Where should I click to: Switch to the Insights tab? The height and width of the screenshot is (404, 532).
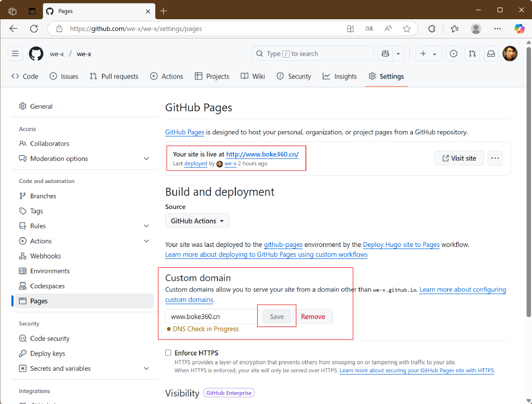pos(340,76)
